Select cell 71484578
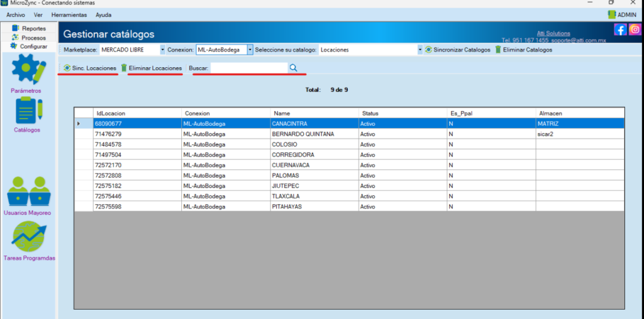644x319 pixels. click(x=137, y=144)
